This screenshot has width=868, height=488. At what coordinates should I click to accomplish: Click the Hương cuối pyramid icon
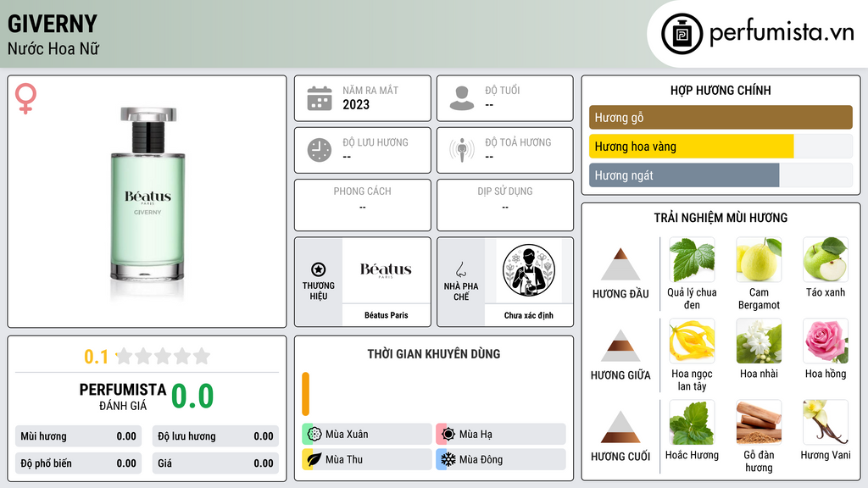click(620, 427)
